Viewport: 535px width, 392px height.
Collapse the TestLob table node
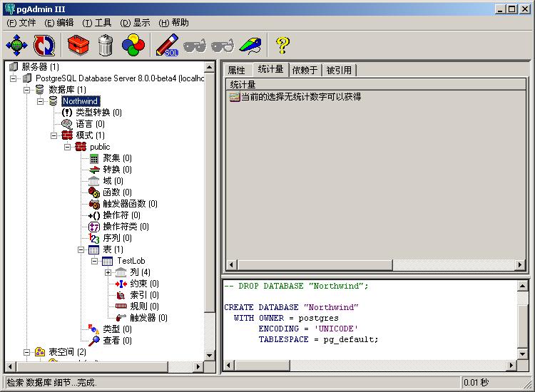tap(94, 262)
